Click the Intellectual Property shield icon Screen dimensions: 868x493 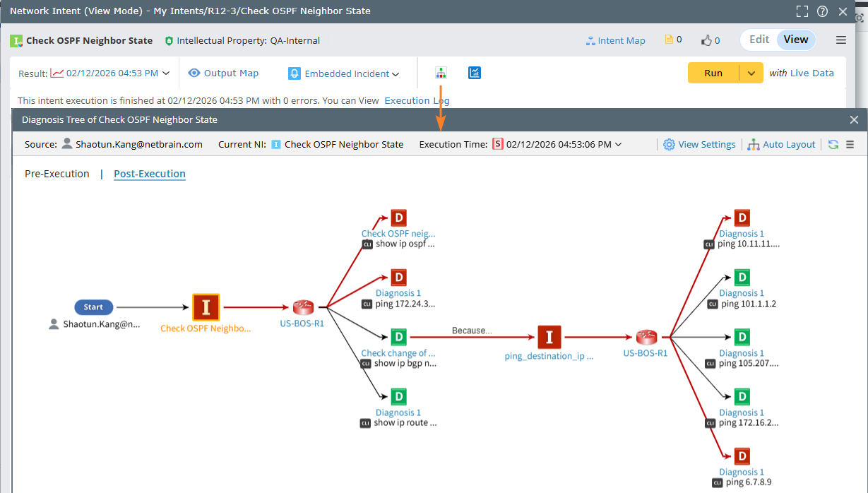[169, 41]
